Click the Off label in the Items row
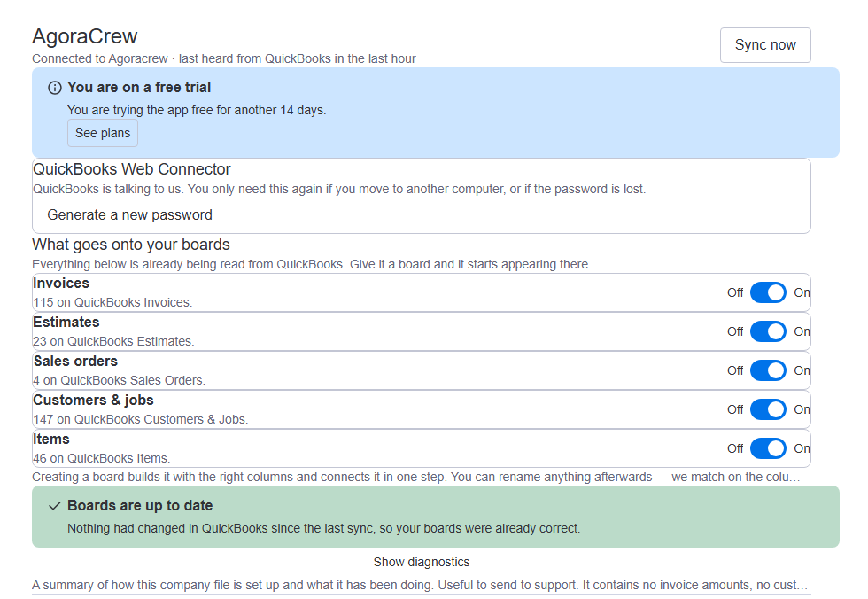The width and height of the screenshot is (868, 599). pos(735,448)
